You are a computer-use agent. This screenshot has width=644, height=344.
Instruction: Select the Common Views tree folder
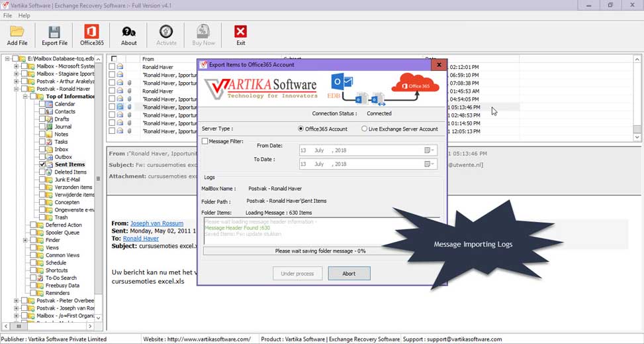pos(62,255)
